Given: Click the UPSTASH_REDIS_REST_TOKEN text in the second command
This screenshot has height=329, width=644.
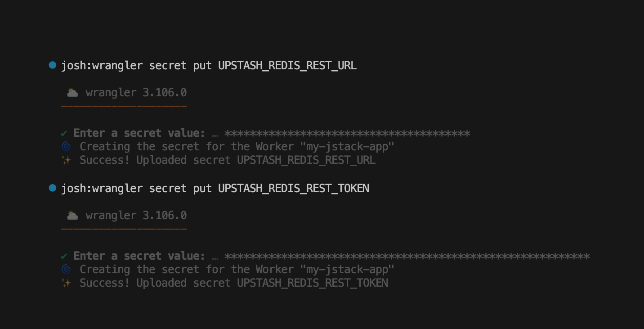Looking at the screenshot, I should tap(294, 189).
